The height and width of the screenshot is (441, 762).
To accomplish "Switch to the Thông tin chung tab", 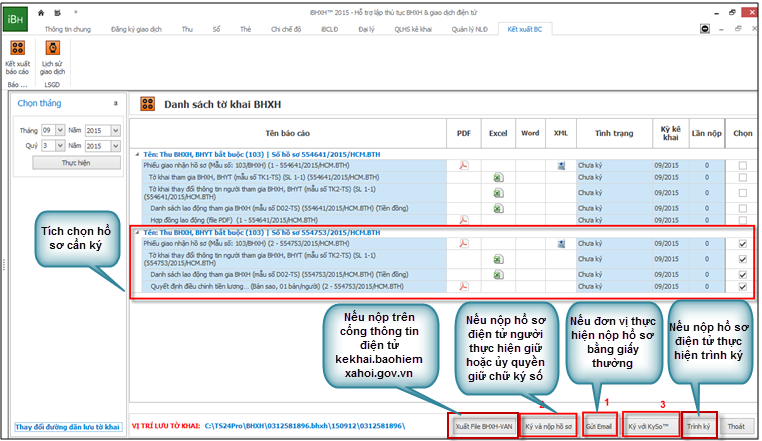I will pyautogui.click(x=68, y=29).
